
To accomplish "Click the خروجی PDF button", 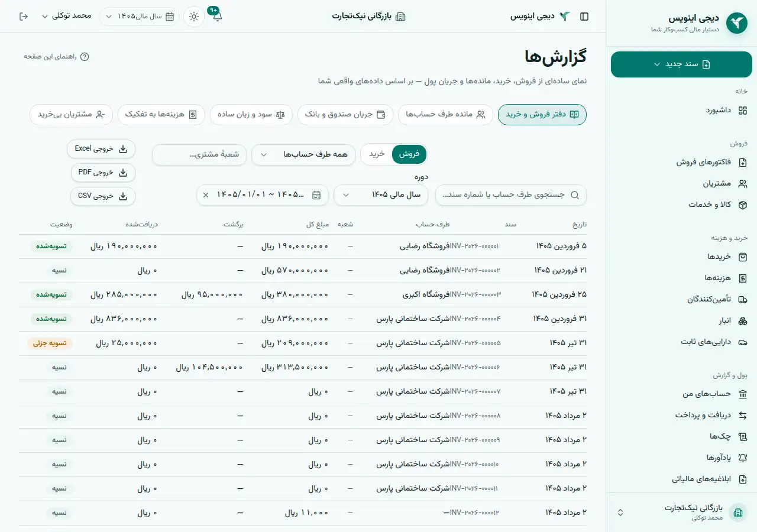I will (x=103, y=173).
